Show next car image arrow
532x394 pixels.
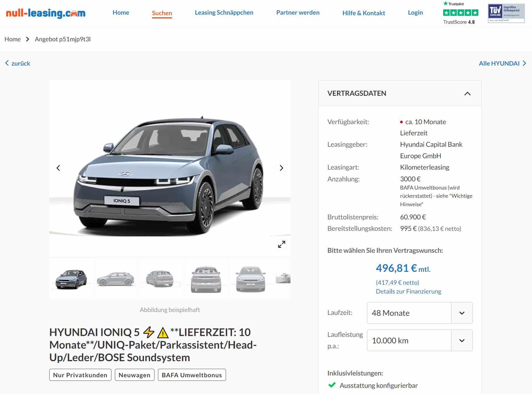281,168
